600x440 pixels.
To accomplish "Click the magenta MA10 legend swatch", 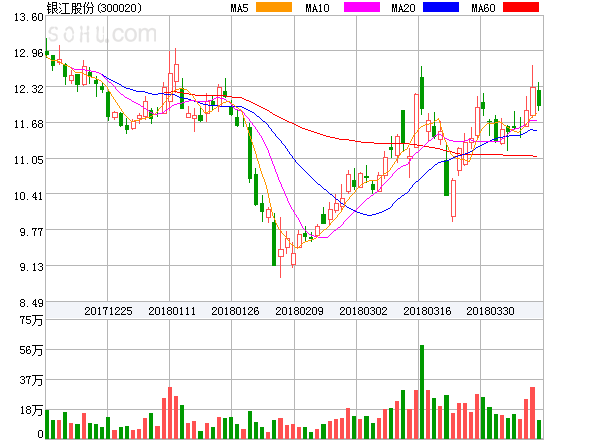I will tap(362, 7).
